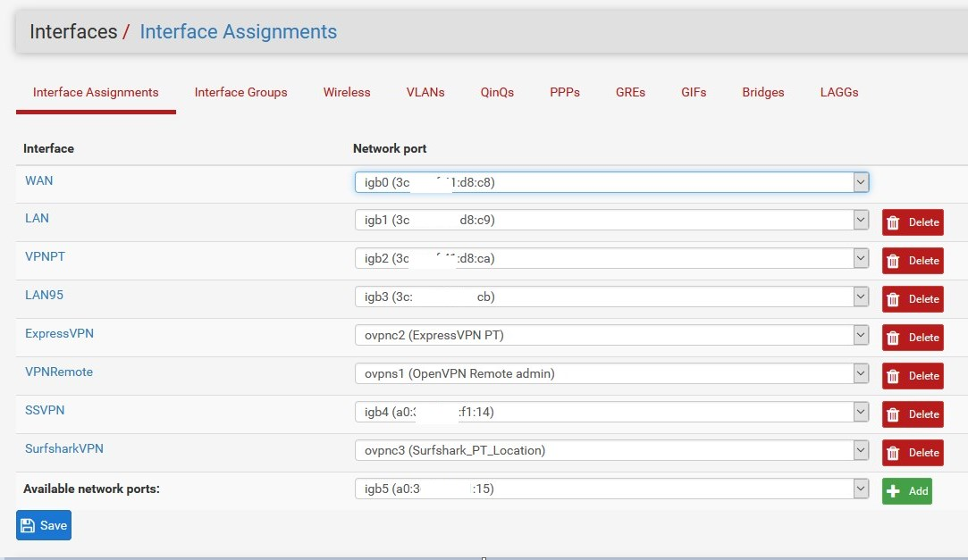Image resolution: width=968 pixels, height=560 pixels.
Task: Open the VPNPT igb2 port dropdown
Action: tap(611, 258)
